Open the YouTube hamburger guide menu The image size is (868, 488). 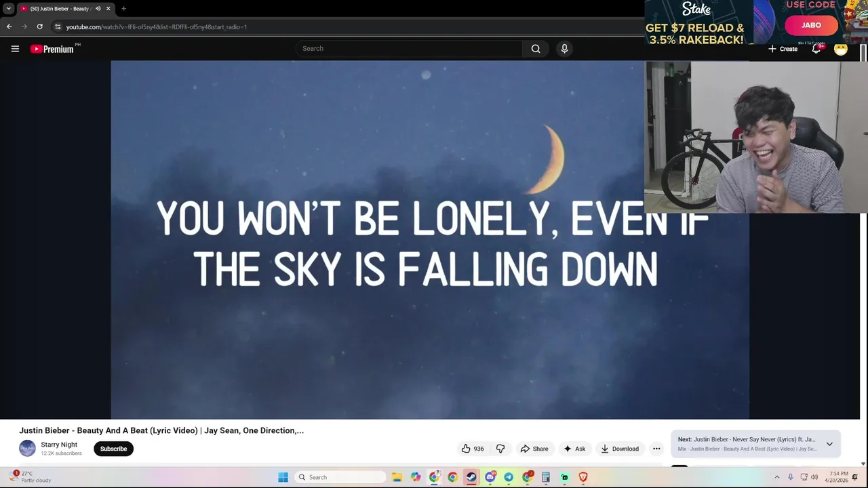(15, 49)
